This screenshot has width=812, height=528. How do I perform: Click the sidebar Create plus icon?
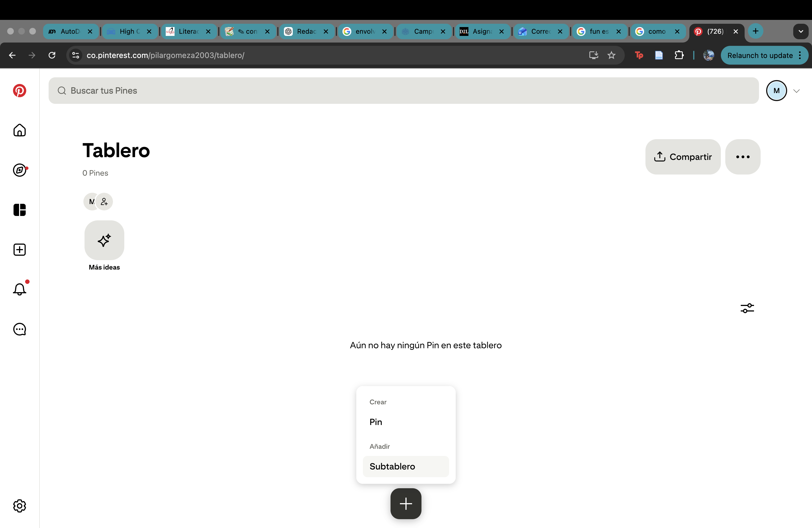(x=19, y=250)
